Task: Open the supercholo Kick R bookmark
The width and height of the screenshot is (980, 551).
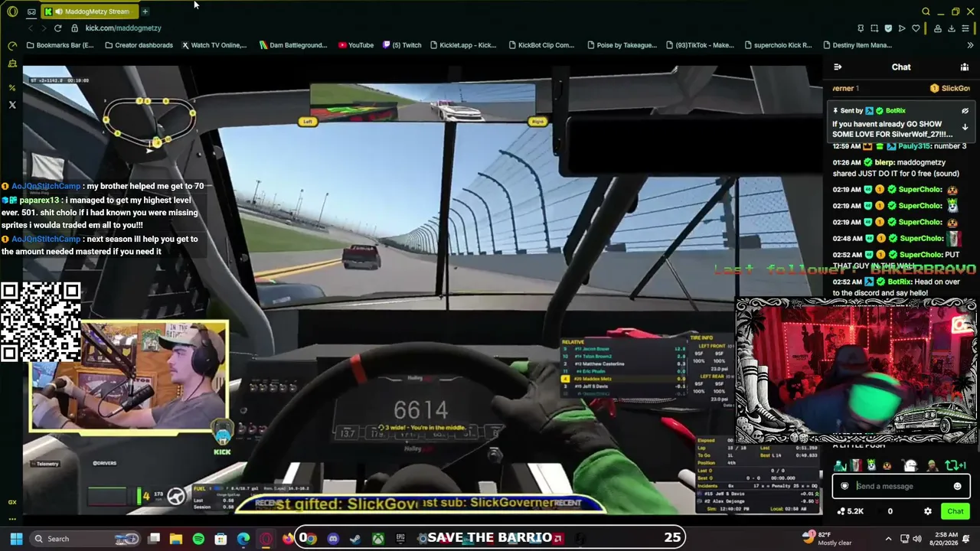Action: [x=777, y=45]
